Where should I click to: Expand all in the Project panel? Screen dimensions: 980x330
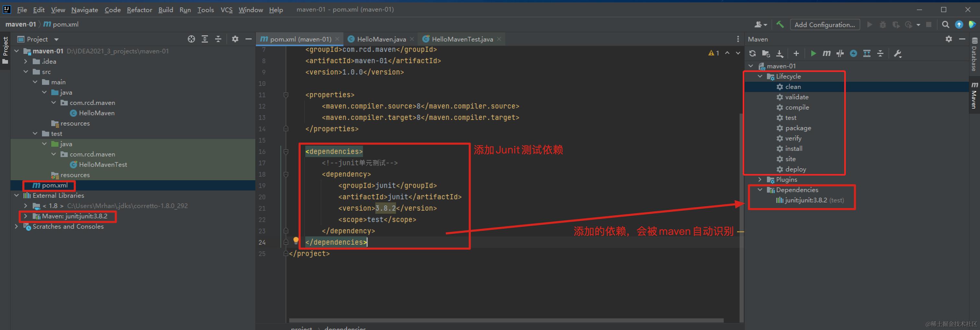[x=205, y=39]
